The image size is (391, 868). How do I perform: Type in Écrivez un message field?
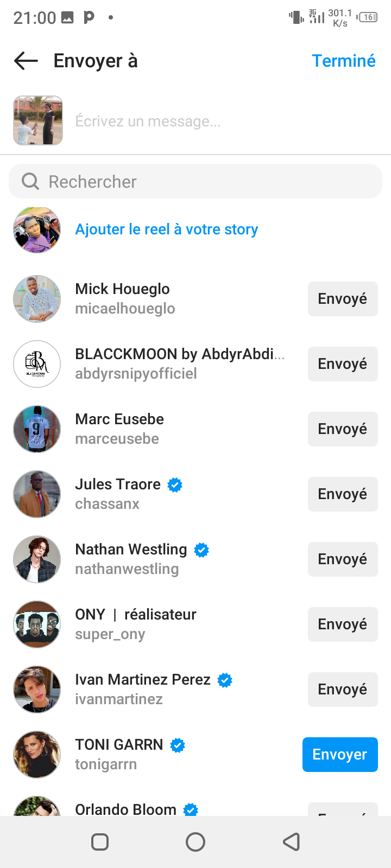217,121
